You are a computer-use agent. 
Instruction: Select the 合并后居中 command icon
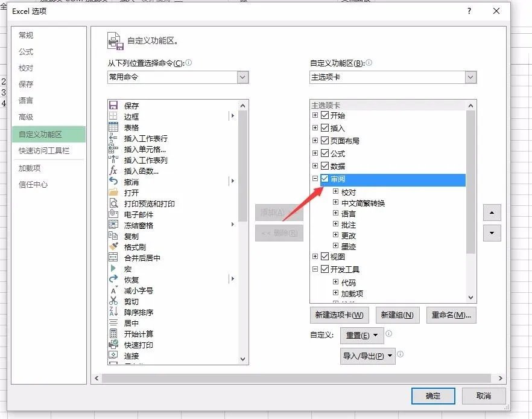pyautogui.click(x=115, y=258)
